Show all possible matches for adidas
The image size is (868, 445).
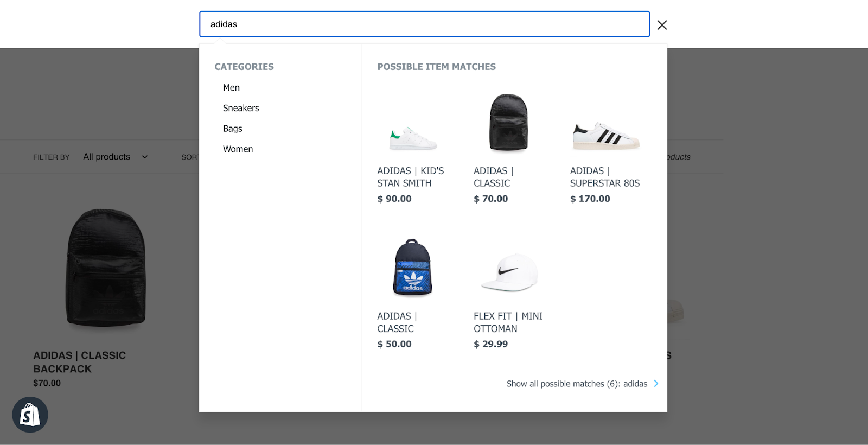pos(577,384)
